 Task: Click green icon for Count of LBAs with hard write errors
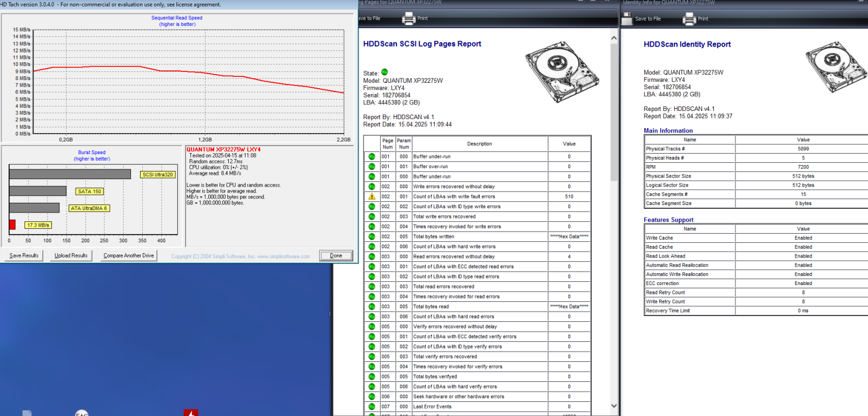coord(372,247)
